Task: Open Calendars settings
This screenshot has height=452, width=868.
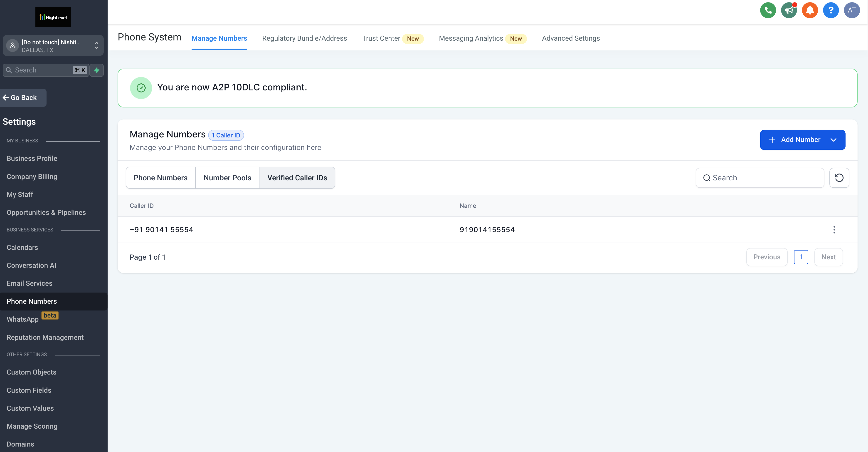Action: click(22, 247)
